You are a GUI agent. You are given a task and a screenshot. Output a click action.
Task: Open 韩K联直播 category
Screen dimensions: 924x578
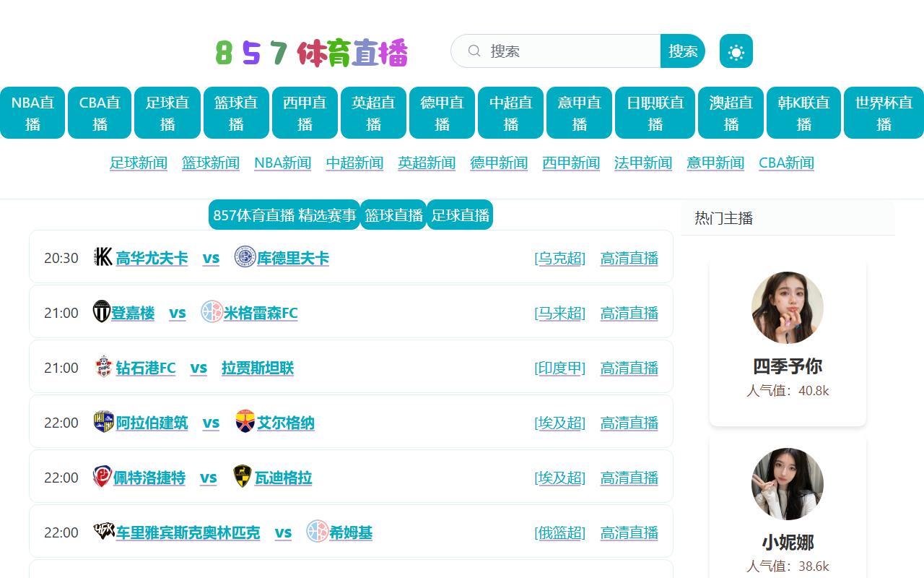pyautogui.click(x=803, y=113)
